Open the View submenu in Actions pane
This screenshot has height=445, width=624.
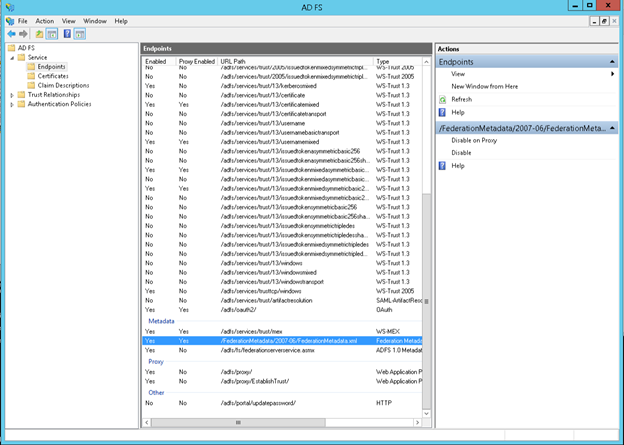pos(458,74)
